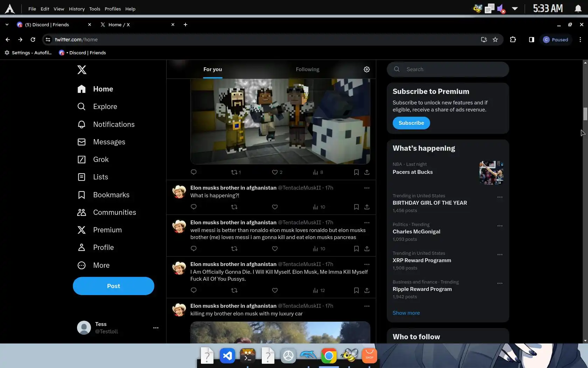Click the Subscribe button for Premium
The image size is (588, 368).
(411, 123)
